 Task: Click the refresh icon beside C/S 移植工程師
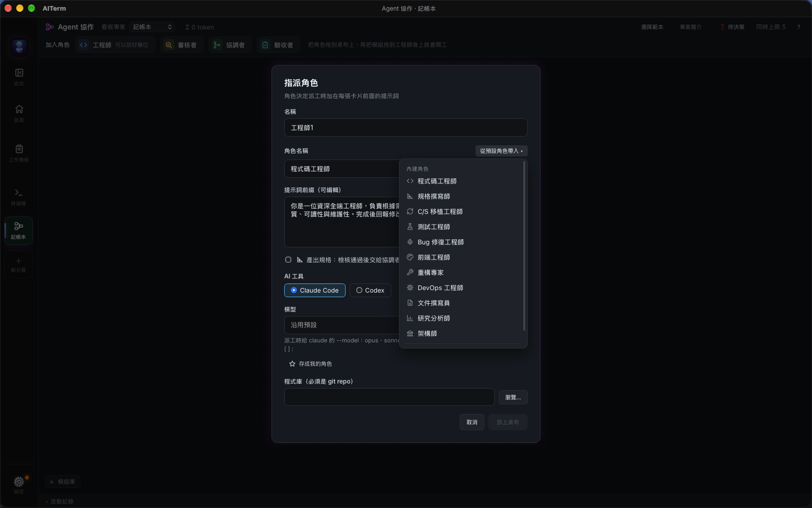[x=410, y=211]
